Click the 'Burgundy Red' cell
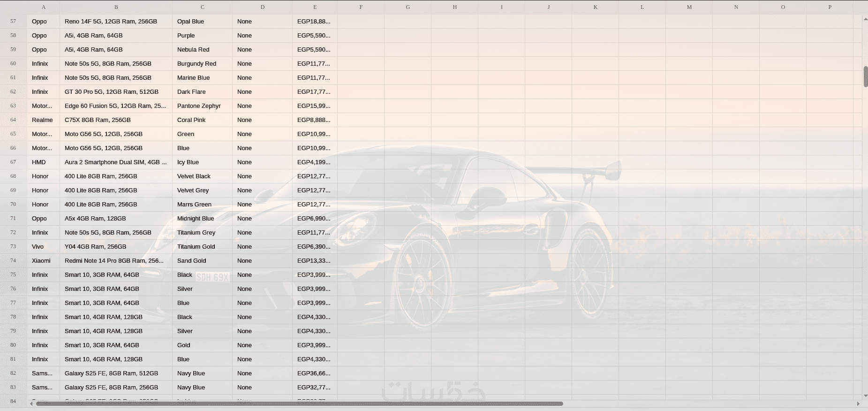Image resolution: width=868 pixels, height=411 pixels. coord(203,63)
